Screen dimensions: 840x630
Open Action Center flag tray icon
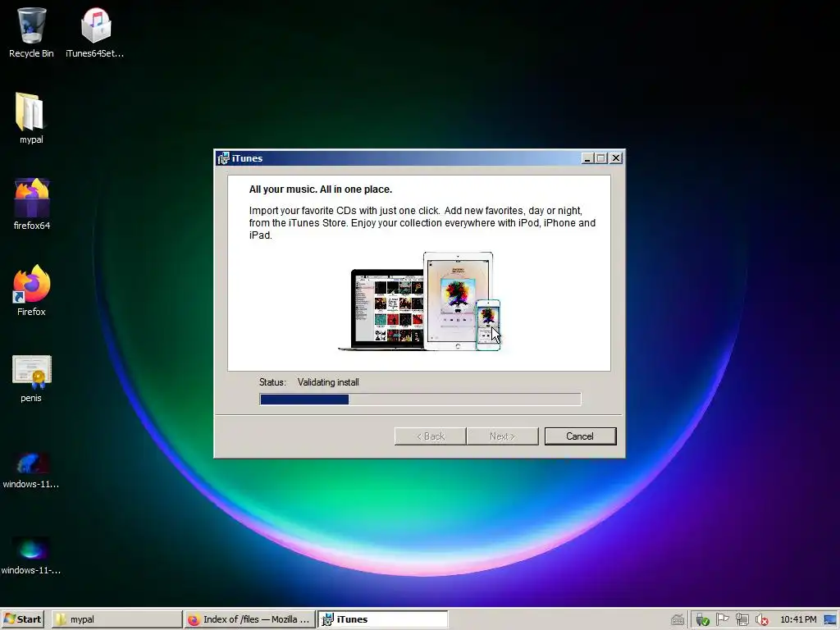tap(722, 619)
